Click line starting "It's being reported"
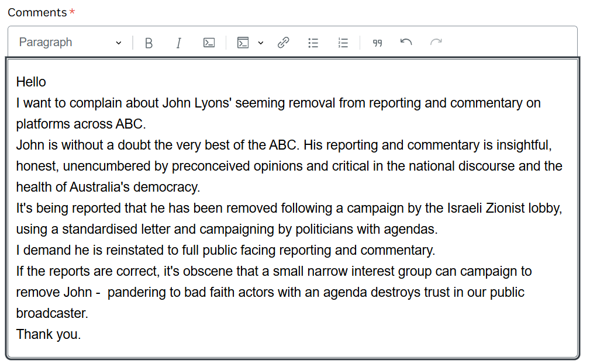The width and height of the screenshot is (590, 364). click(289, 209)
